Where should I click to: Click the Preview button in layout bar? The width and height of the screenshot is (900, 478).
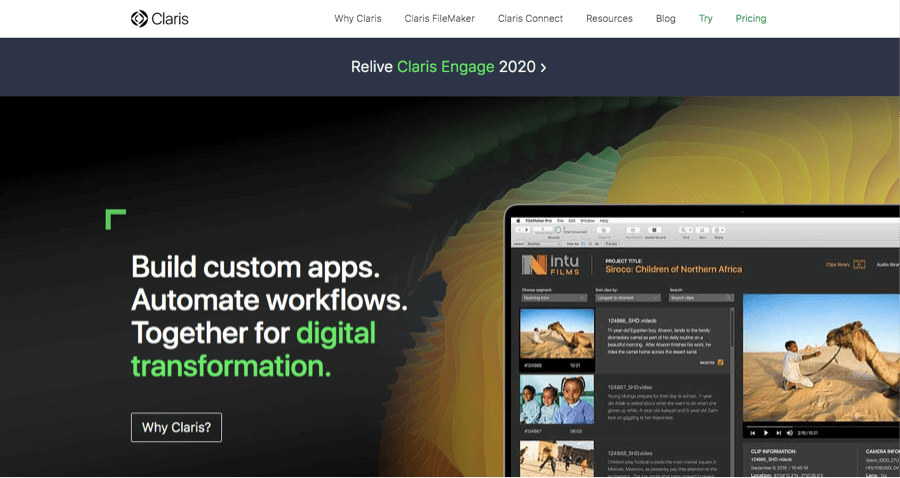point(611,244)
